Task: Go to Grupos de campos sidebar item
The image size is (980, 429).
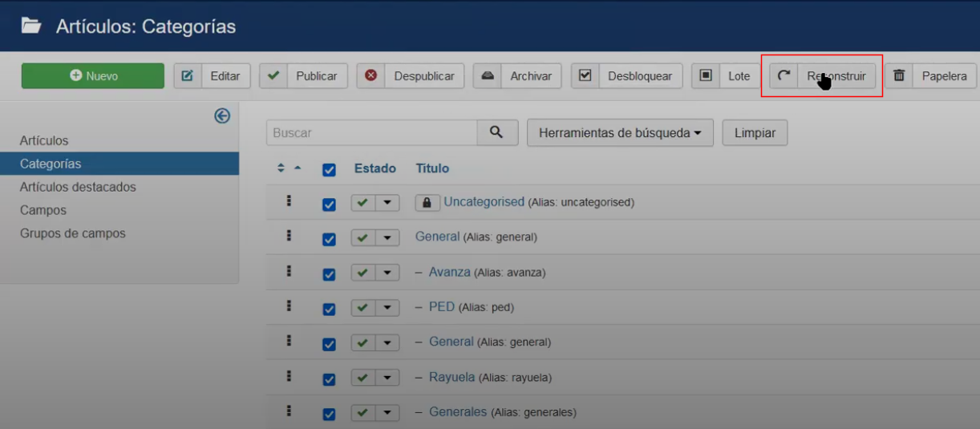Action: [x=73, y=233]
